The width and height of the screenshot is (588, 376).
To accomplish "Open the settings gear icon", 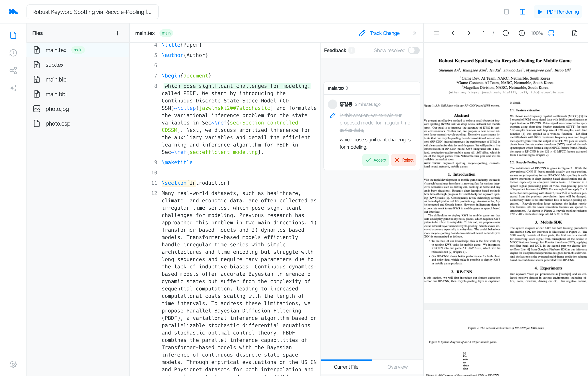I will 13,364.
